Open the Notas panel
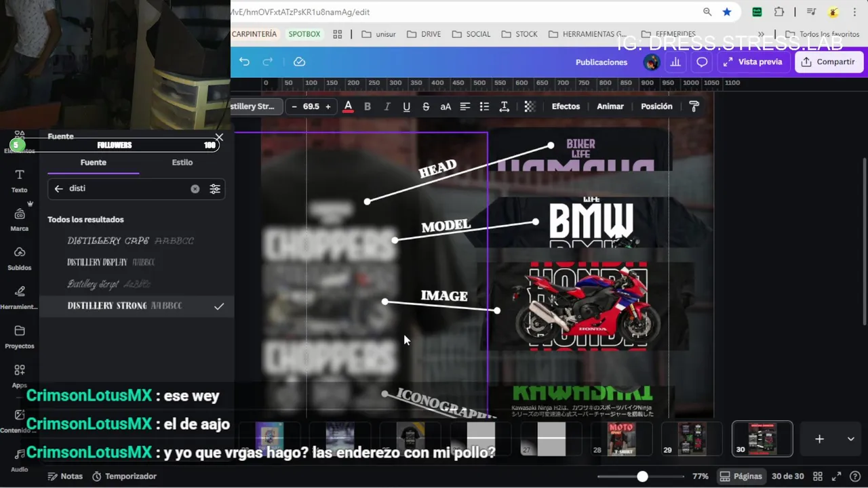Image resolution: width=868 pixels, height=488 pixels. [x=65, y=476]
